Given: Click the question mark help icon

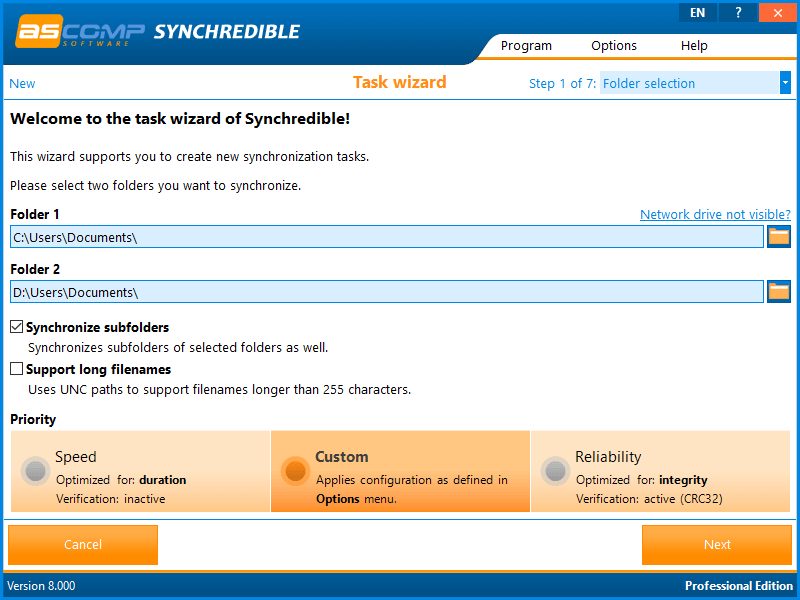Looking at the screenshot, I should 737,12.
